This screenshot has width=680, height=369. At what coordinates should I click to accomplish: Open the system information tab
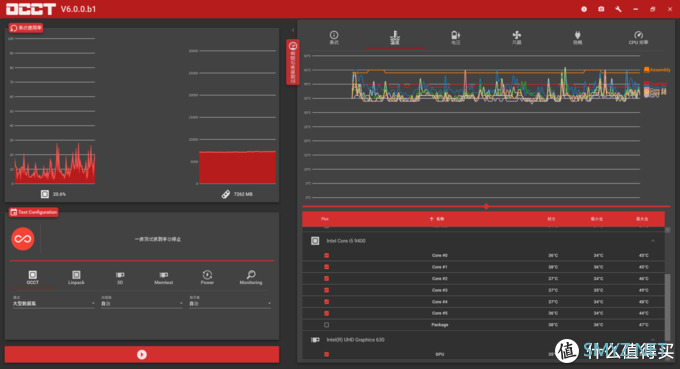(334, 38)
